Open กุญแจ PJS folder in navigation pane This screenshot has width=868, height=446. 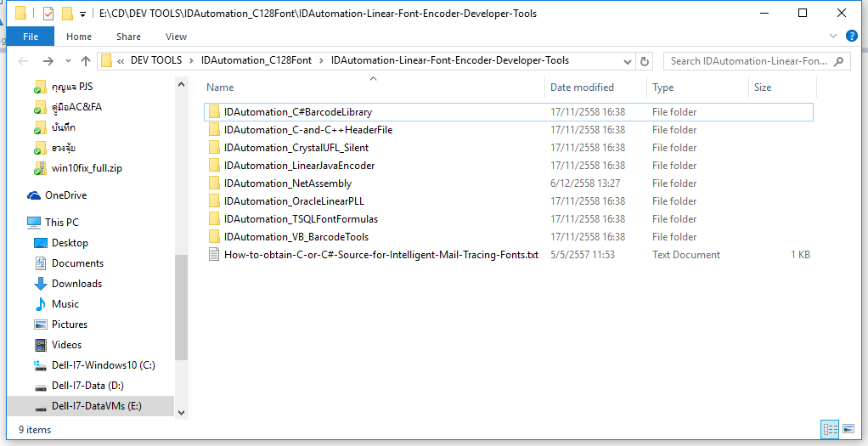tap(72, 87)
